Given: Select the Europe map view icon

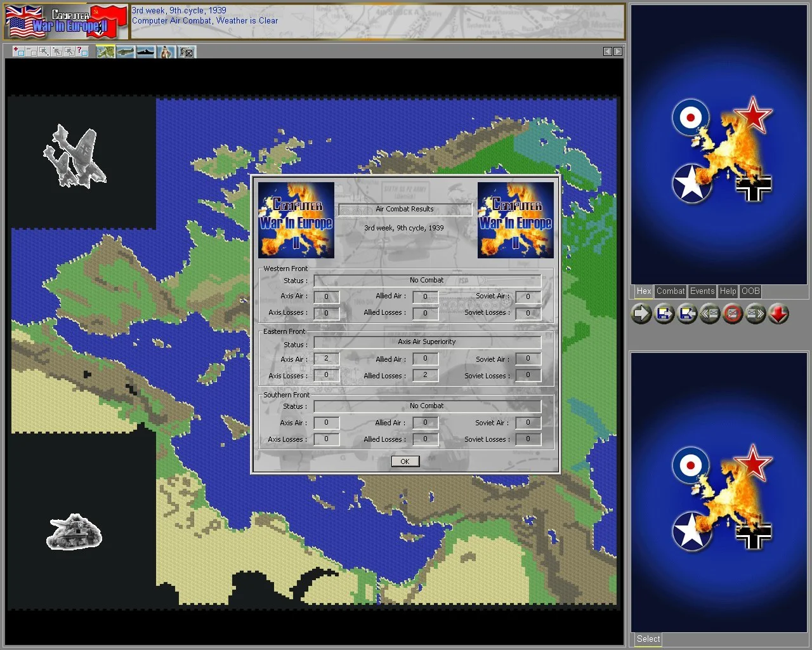Looking at the screenshot, I should [105, 51].
